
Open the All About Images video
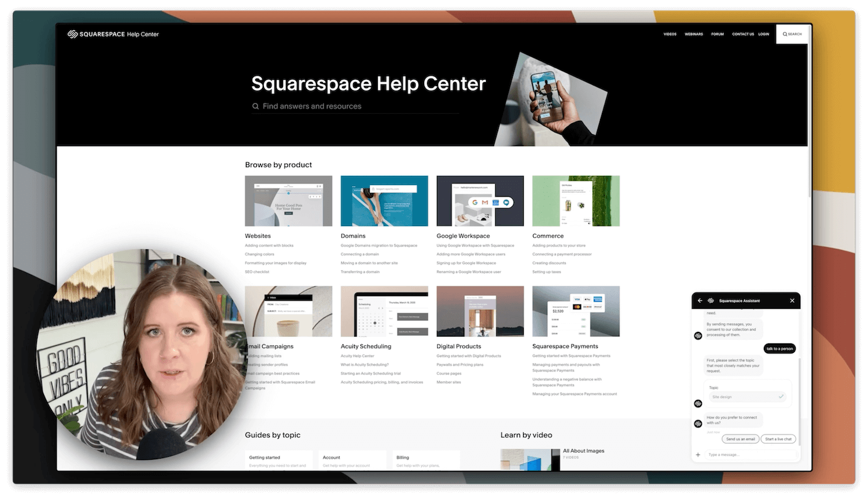[x=583, y=451]
